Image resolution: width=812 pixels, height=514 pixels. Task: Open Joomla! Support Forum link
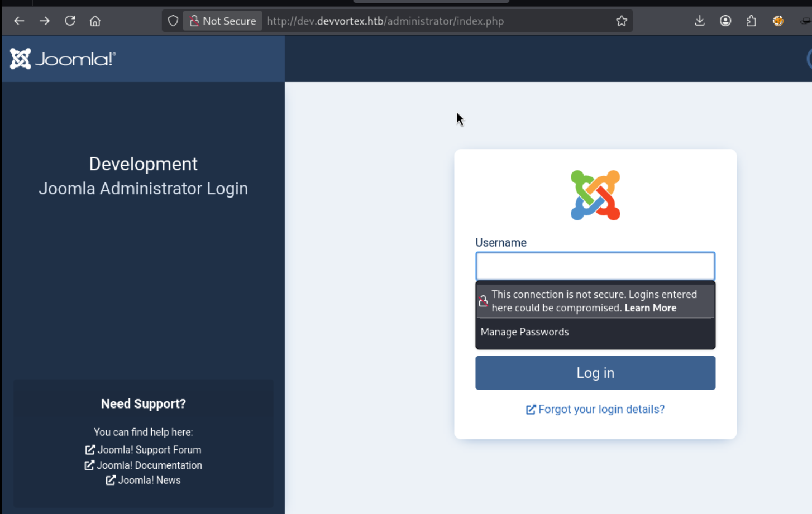pyautogui.click(x=143, y=450)
